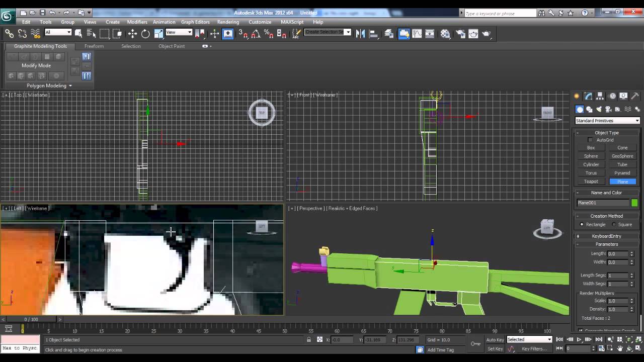Click the Cylinder primitive button
Viewport: 644px width, 362px height.
[591, 164]
